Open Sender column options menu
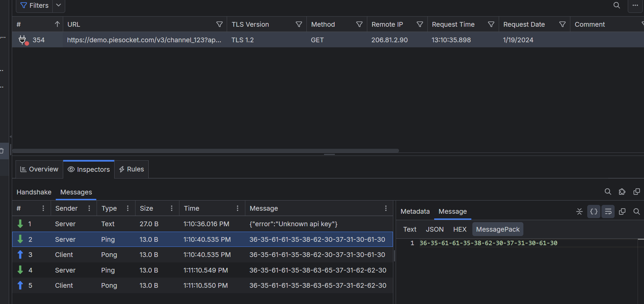The width and height of the screenshot is (644, 304). (89, 208)
